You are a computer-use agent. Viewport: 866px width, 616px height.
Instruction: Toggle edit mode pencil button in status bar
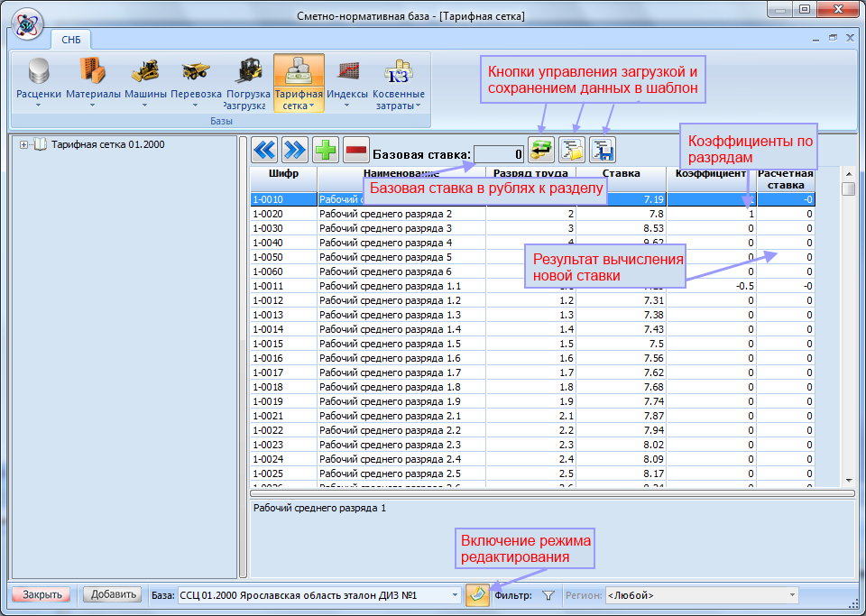[477, 595]
